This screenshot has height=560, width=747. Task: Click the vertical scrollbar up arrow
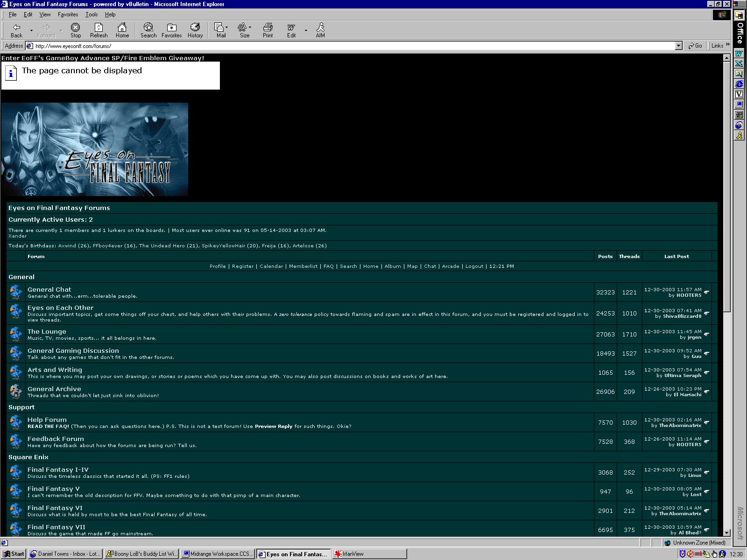[x=726, y=58]
